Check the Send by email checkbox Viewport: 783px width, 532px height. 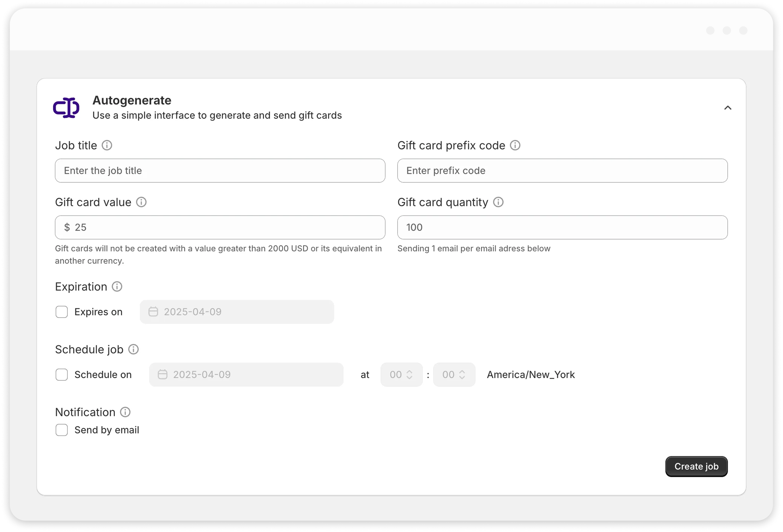(62, 430)
